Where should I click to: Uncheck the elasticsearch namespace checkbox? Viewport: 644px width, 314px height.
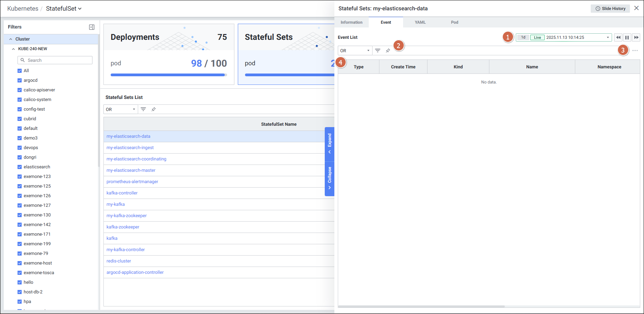point(20,167)
